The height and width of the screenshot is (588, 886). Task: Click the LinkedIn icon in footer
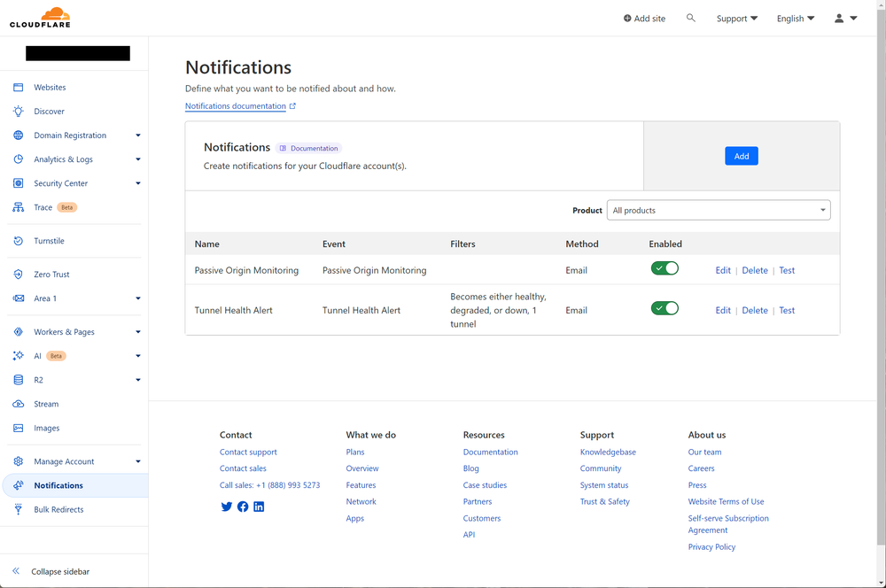259,507
